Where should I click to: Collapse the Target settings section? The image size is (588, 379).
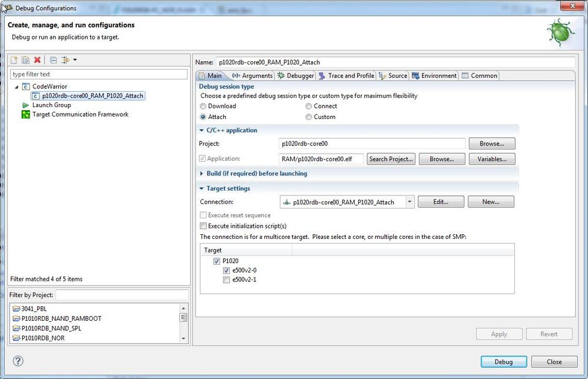201,188
